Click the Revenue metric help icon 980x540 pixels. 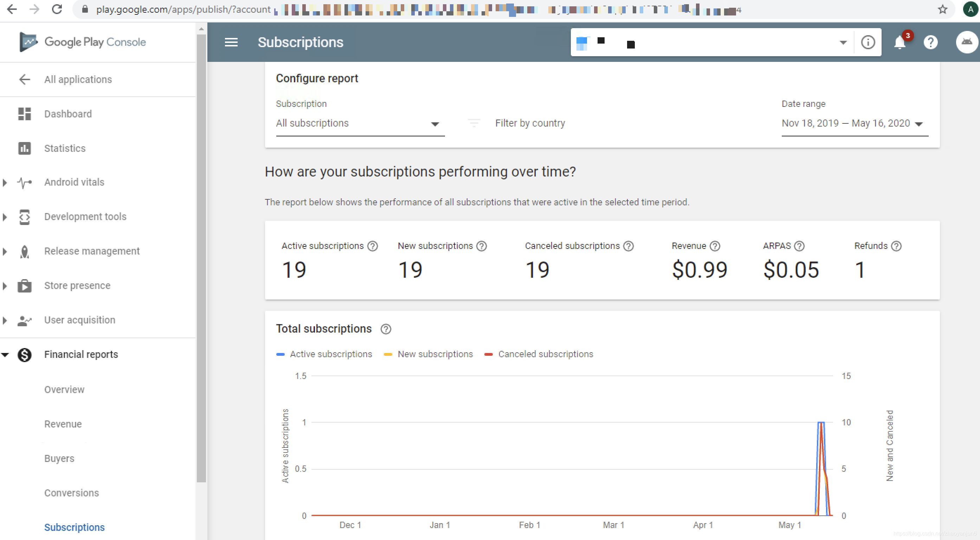[x=715, y=246]
